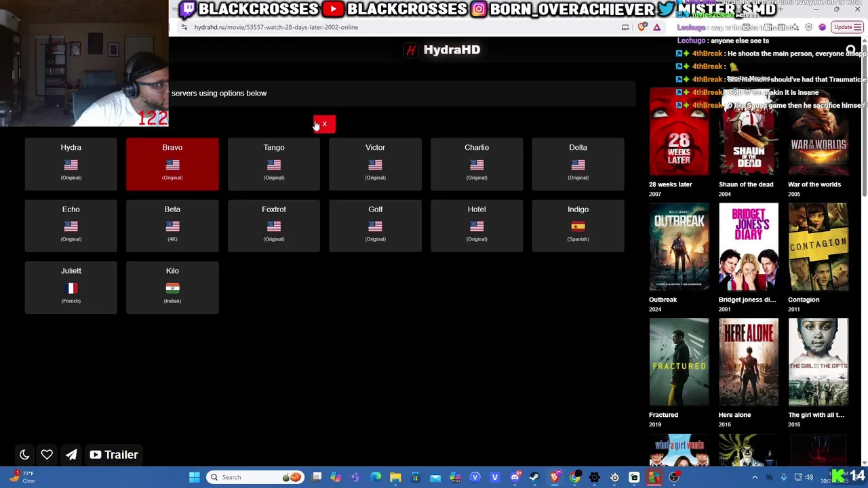Open the Windows Start menu

(194, 477)
